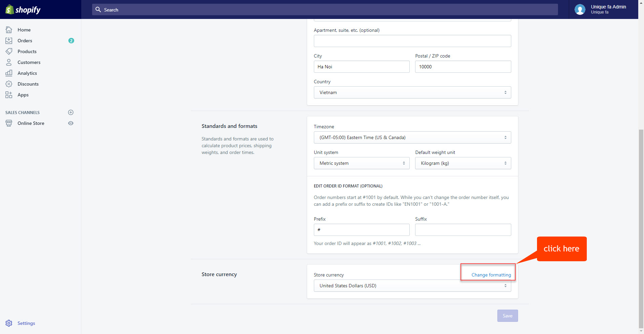This screenshot has width=644, height=334.
Task: Open Apps in the sidebar
Action: pos(23,95)
